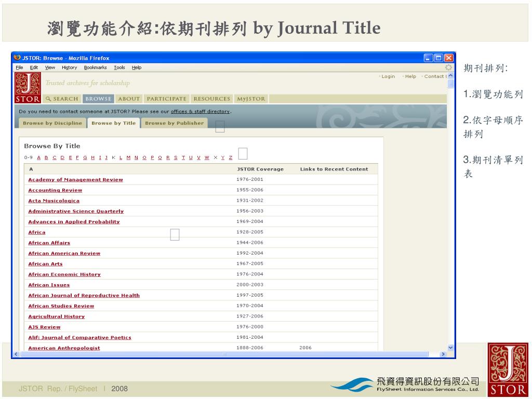Open Acta Musicologica journal
Image resolution: width=532 pixels, height=399 pixels.
(54, 201)
